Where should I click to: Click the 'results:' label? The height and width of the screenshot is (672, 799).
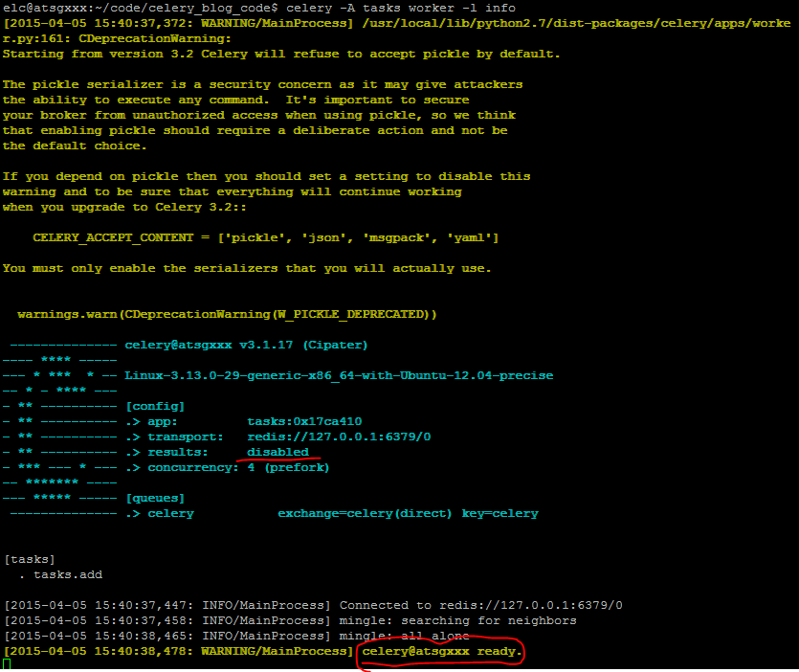coord(178,452)
